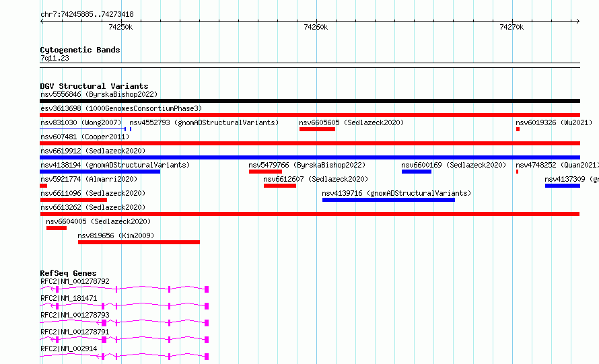Open nsv5479766 (ByrskaBishop2022) label

coord(307,165)
